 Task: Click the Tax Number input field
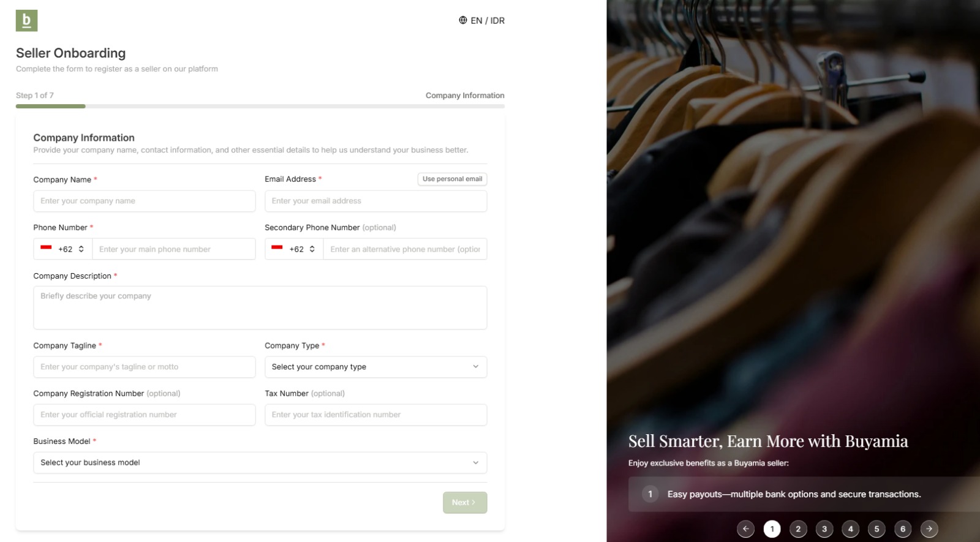[375, 415]
